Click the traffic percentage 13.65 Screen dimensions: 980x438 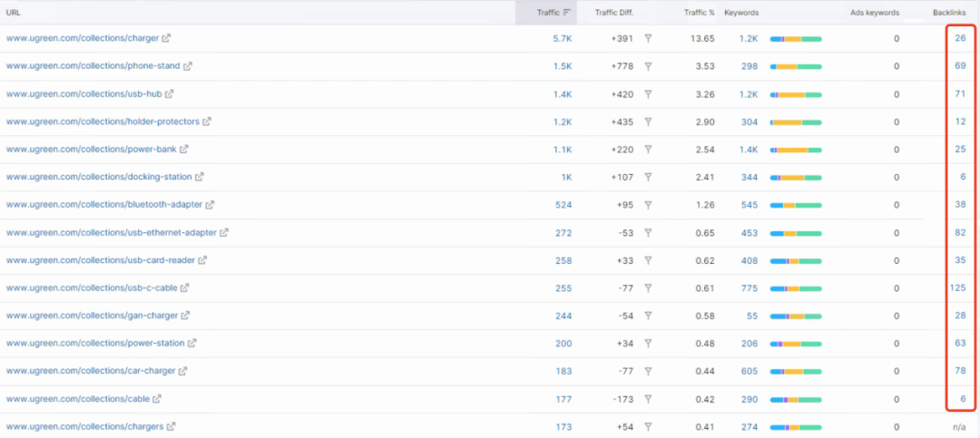click(x=702, y=38)
